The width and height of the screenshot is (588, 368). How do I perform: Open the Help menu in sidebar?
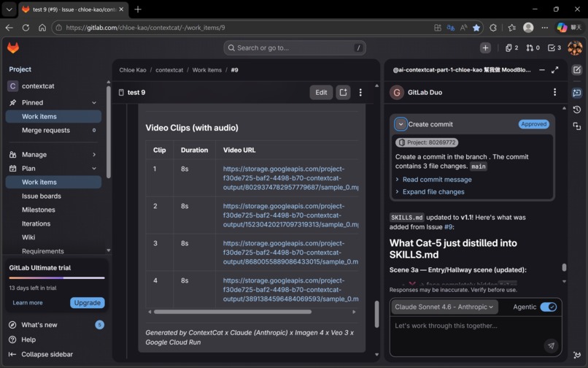pyautogui.click(x=55, y=340)
